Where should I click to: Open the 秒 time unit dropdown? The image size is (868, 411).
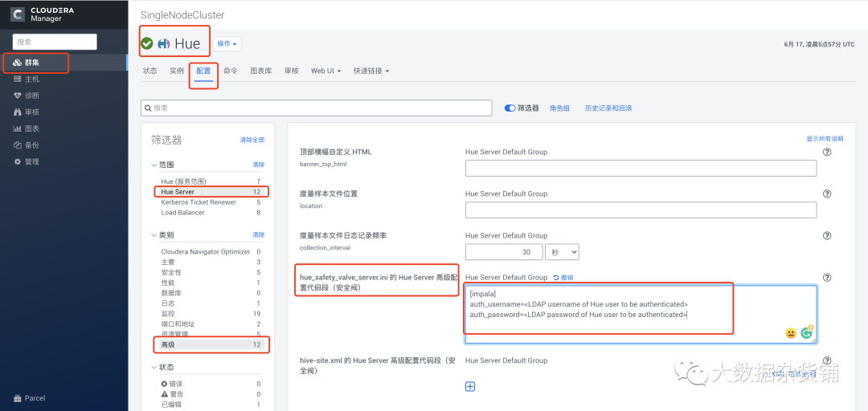pos(562,252)
